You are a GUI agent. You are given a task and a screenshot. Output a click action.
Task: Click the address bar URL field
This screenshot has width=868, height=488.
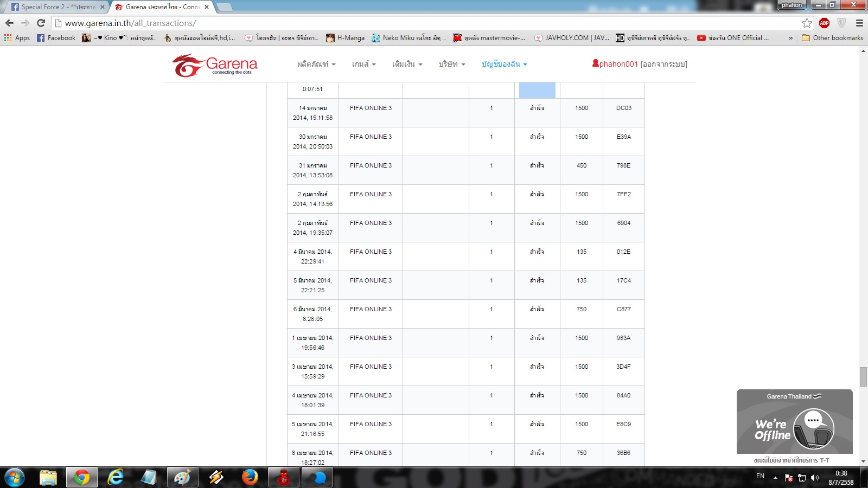(429, 23)
